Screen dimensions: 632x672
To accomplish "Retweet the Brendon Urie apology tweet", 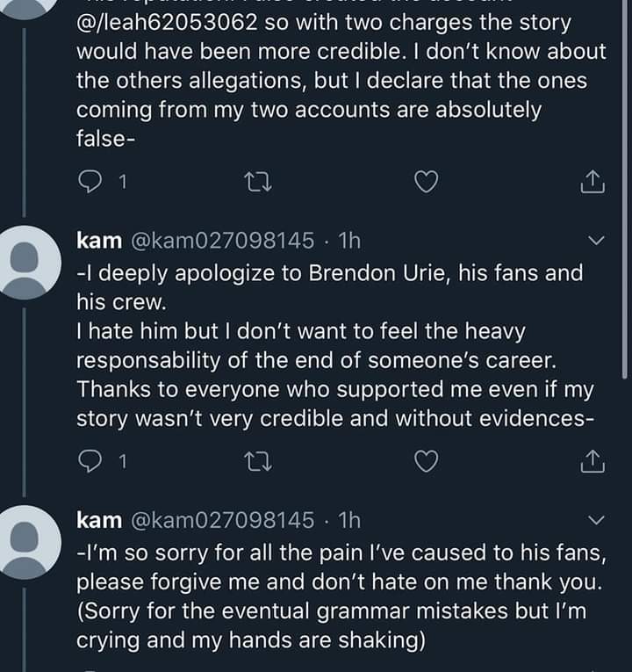I will pos(257,461).
